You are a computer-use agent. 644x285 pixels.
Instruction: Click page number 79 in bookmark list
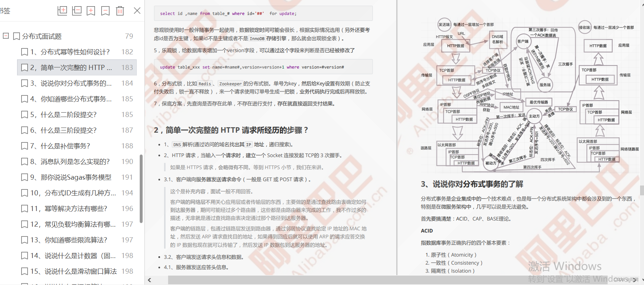click(x=129, y=36)
